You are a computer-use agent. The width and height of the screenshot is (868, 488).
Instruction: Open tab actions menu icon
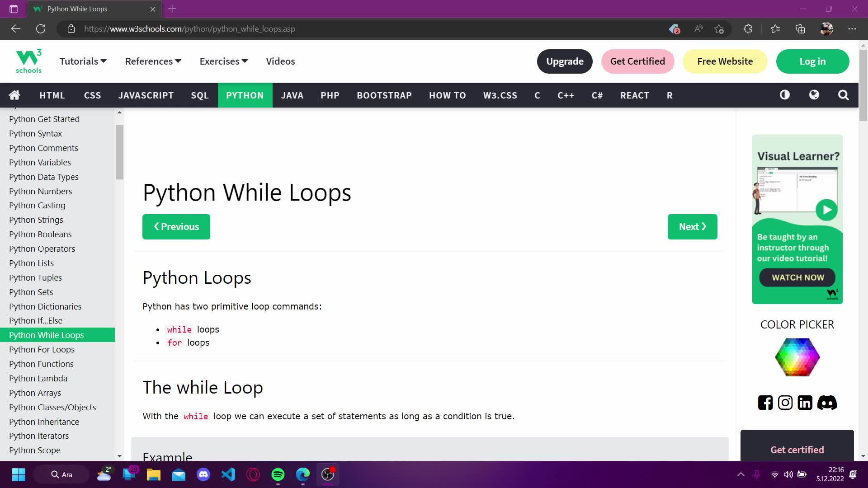tap(14, 9)
